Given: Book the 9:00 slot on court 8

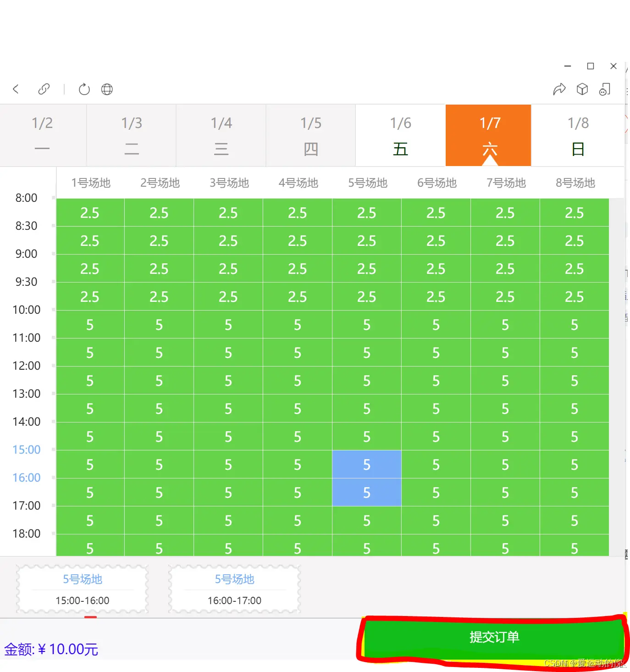Looking at the screenshot, I should point(575,269).
